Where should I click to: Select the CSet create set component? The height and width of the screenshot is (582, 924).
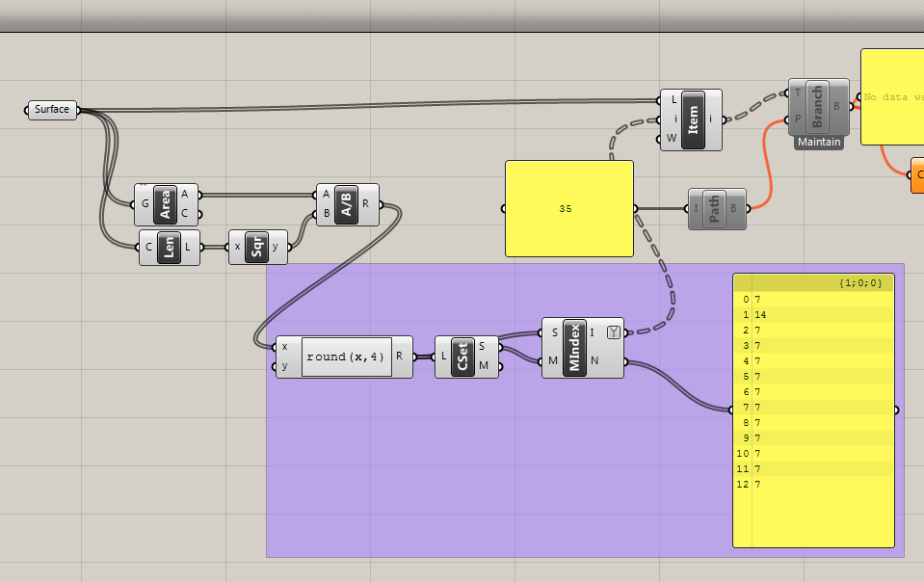point(462,357)
